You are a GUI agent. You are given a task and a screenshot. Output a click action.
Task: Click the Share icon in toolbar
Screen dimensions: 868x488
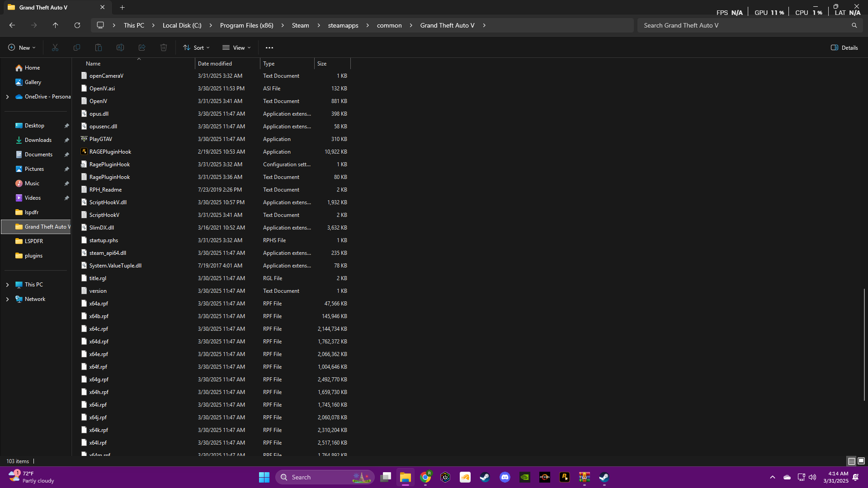[142, 47]
